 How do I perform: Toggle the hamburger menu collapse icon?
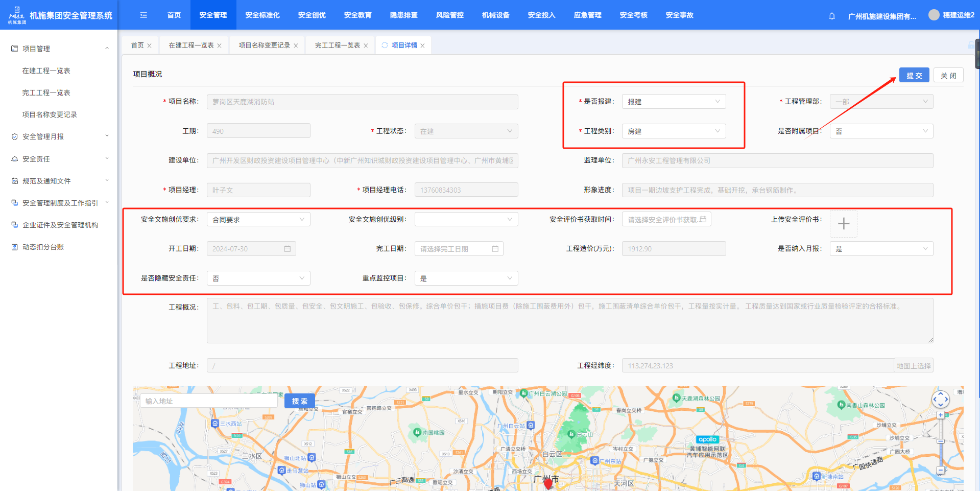click(144, 15)
